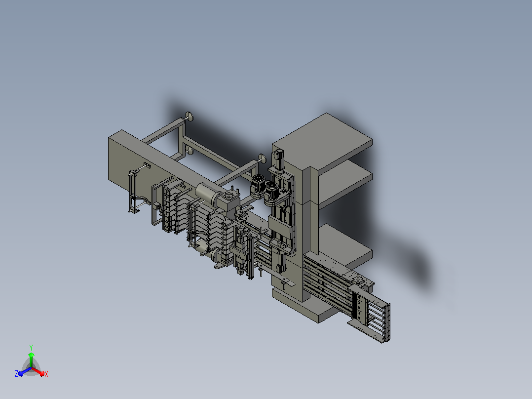
Task: Click the green Y axis label
Action: coord(31,348)
